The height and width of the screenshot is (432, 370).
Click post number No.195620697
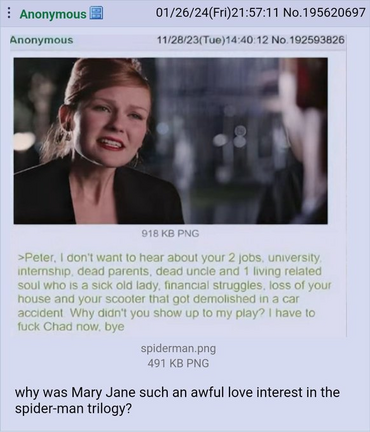pos(324,13)
